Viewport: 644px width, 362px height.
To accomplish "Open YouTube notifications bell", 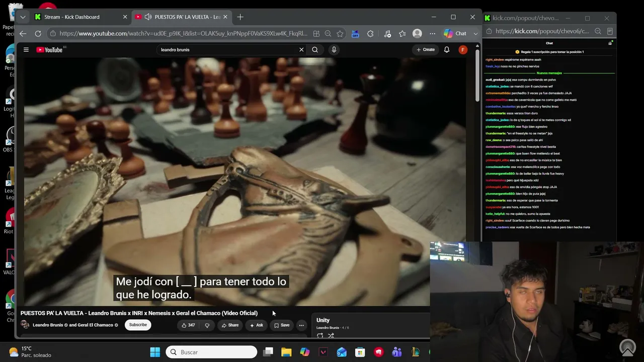I will [446, 50].
